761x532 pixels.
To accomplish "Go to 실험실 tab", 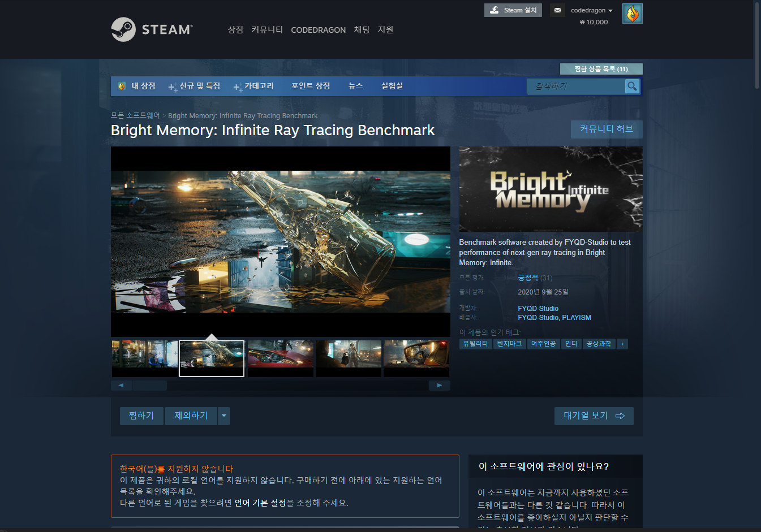I will (x=392, y=86).
